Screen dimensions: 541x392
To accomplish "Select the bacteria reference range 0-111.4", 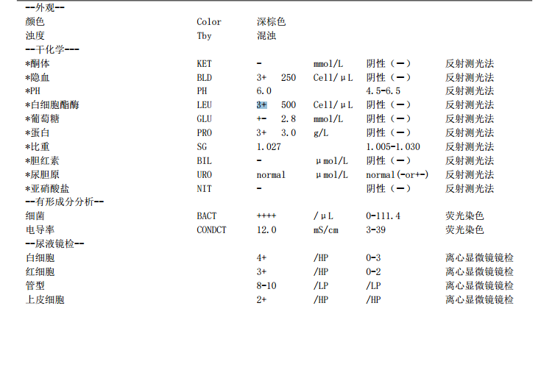I will (383, 216).
